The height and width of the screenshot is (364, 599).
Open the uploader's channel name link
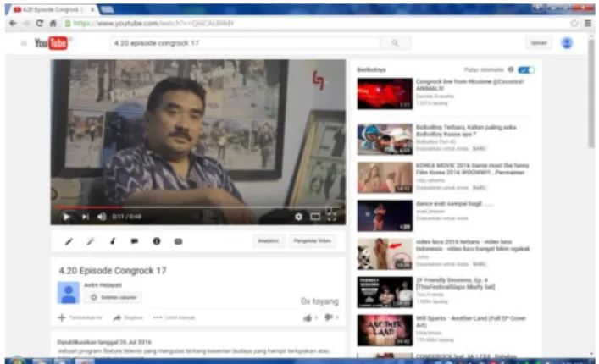[x=103, y=285]
